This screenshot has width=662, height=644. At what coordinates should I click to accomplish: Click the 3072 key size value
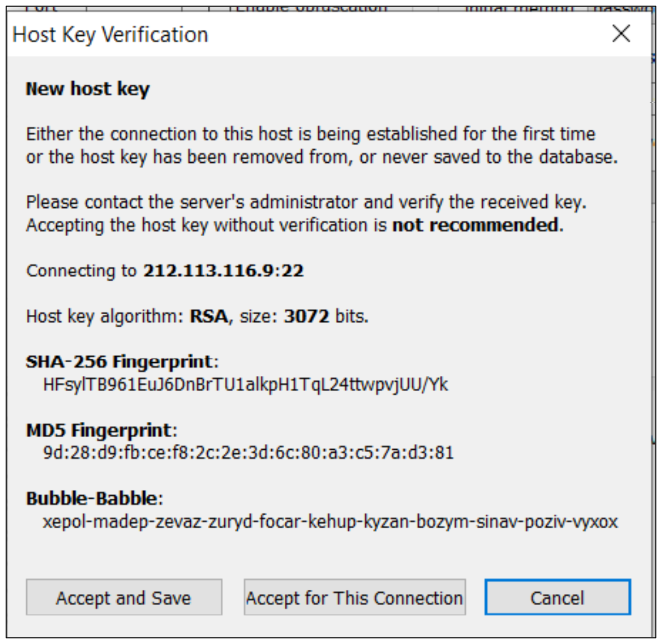tap(306, 316)
